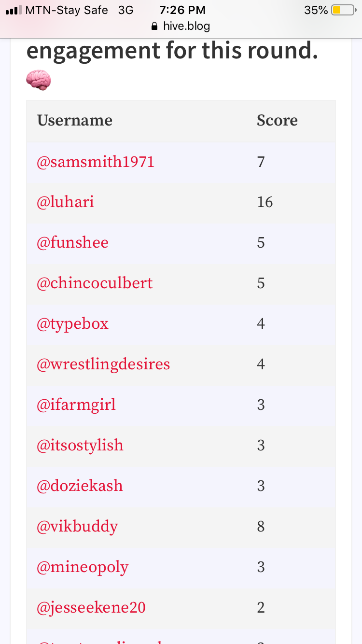
Task: Tap the 7:26 PM clock in status bar
Action: (182, 10)
